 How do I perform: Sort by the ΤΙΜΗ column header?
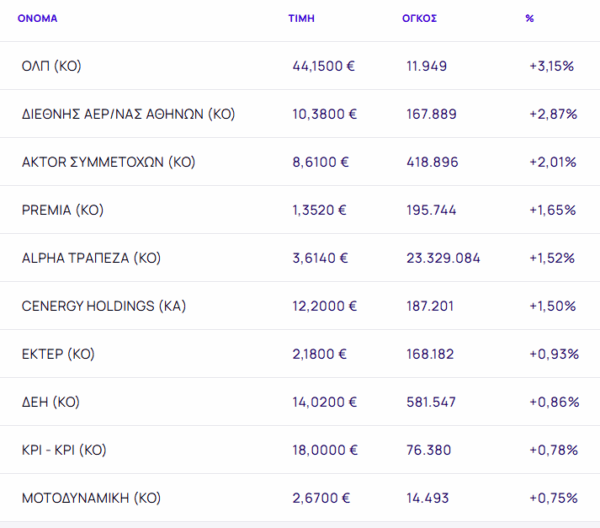302,18
